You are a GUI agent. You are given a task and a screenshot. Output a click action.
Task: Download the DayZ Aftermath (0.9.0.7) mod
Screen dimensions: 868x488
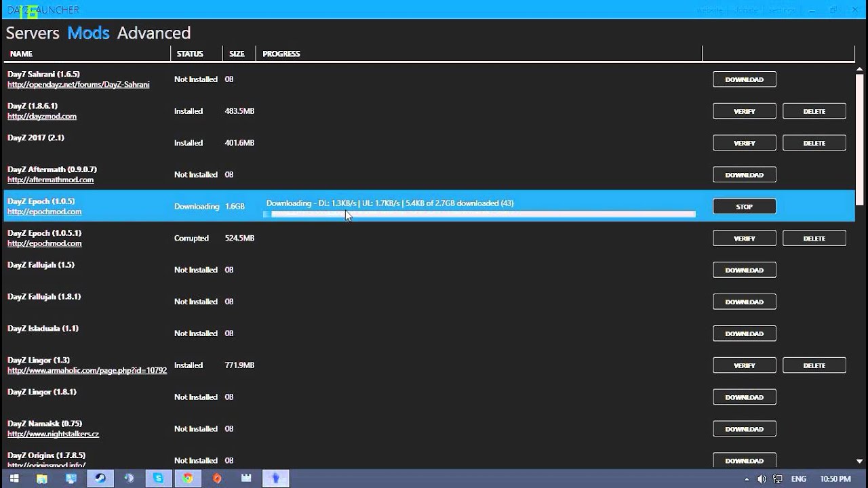[744, 175]
